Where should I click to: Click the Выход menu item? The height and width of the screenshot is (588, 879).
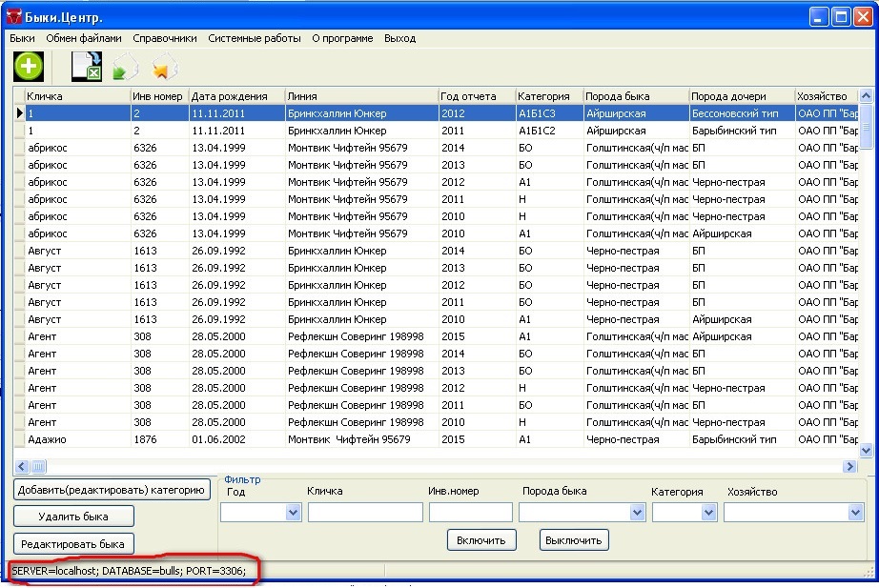(399, 38)
